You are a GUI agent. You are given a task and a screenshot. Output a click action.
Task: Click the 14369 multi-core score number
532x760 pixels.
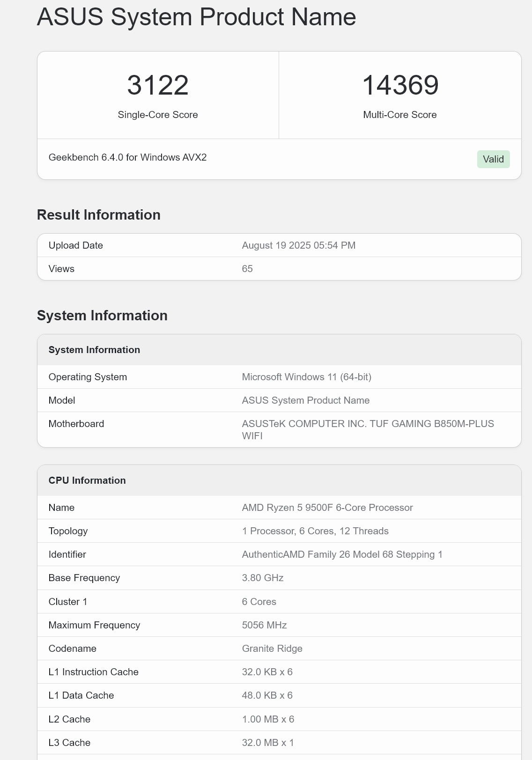click(x=400, y=85)
